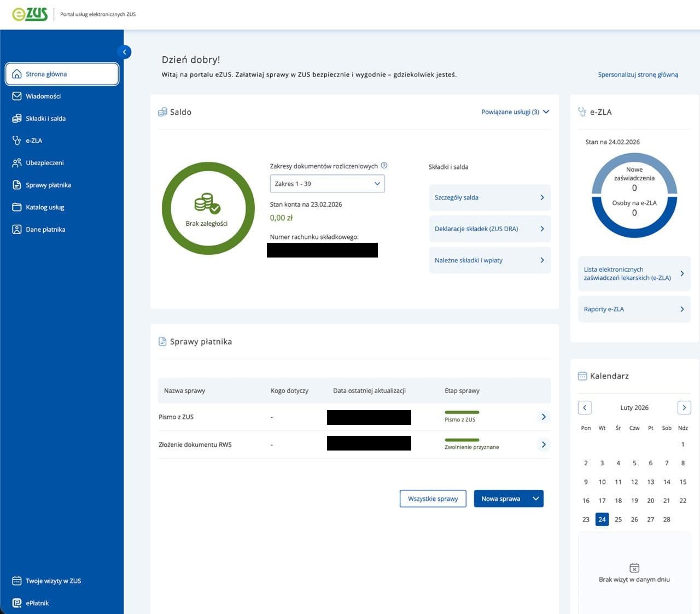Click the Zwolnienie przyznane progress bar
The image size is (700, 614).
point(462,440)
